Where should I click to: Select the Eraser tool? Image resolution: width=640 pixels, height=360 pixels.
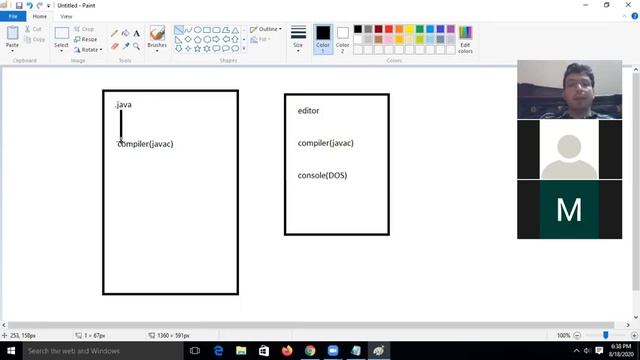(x=115, y=46)
